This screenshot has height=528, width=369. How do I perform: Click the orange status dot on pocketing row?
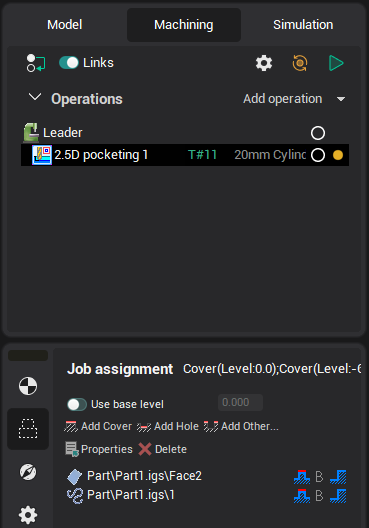point(338,155)
